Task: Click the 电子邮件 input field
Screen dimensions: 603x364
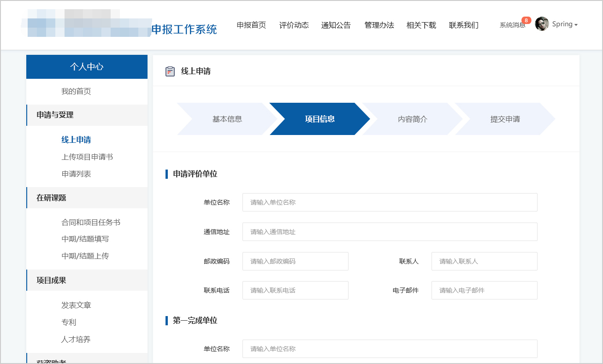Action: (484, 290)
